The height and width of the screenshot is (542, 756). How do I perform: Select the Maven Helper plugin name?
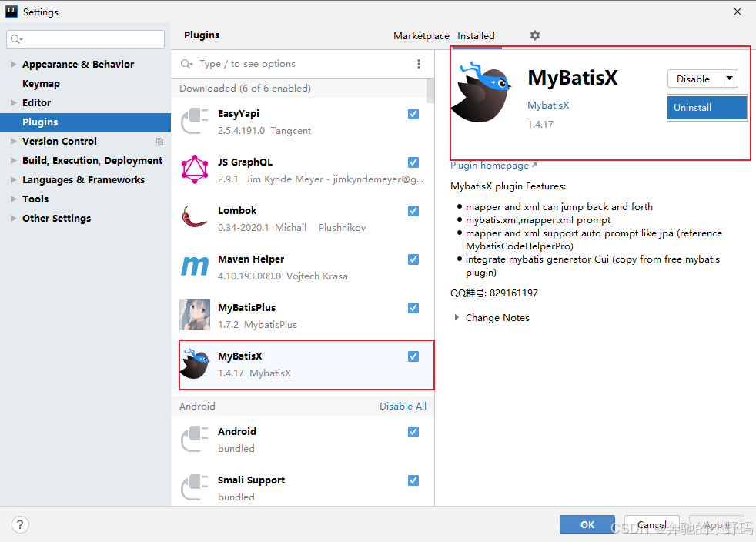[x=251, y=259]
